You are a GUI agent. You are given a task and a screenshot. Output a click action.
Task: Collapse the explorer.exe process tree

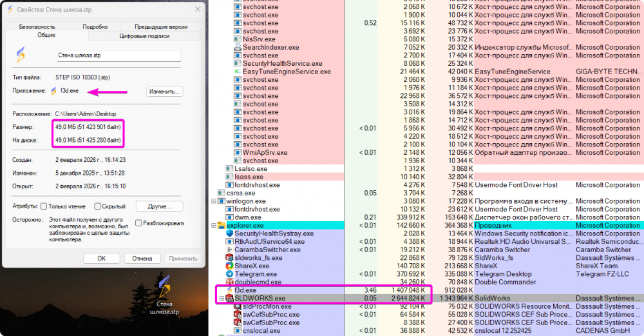(214, 226)
